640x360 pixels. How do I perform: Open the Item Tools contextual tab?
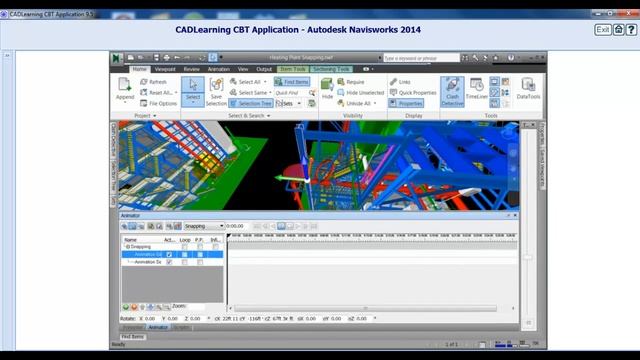point(293,69)
